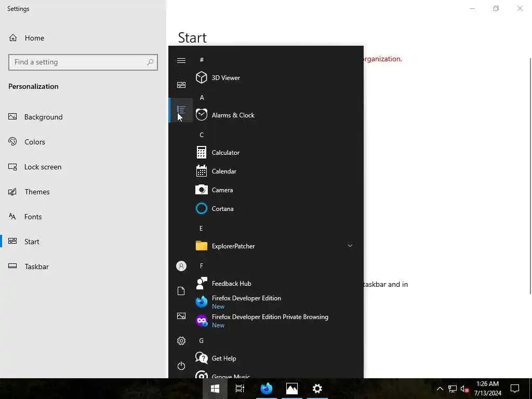Open the Get Help app
This screenshot has height=399, width=532.
tap(275, 358)
